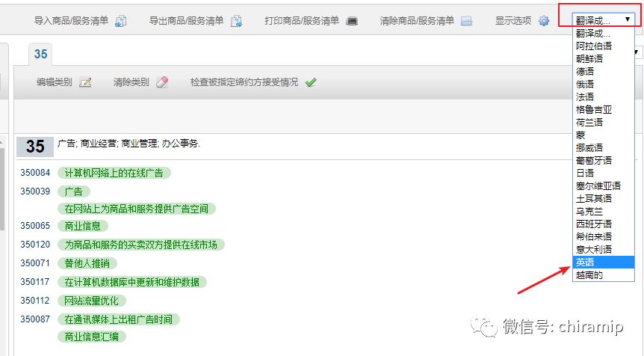Click 清除类别 button
This screenshot has width=644, height=356.
coord(131,82)
